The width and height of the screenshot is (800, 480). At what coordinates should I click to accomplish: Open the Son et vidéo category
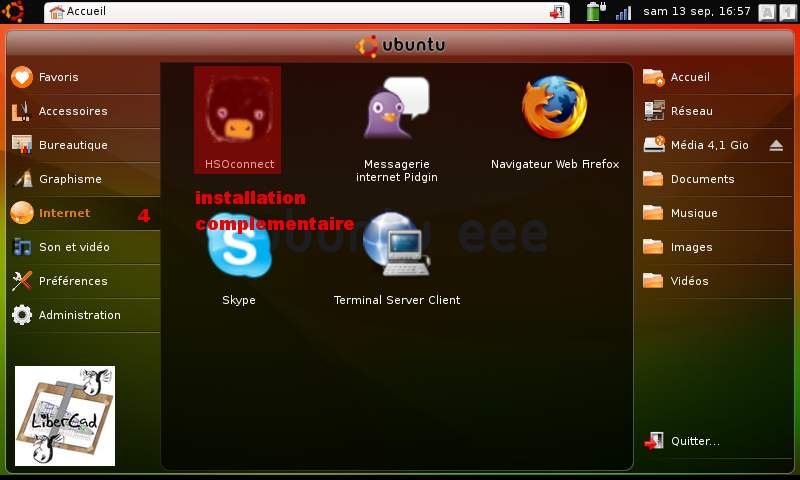(84, 247)
